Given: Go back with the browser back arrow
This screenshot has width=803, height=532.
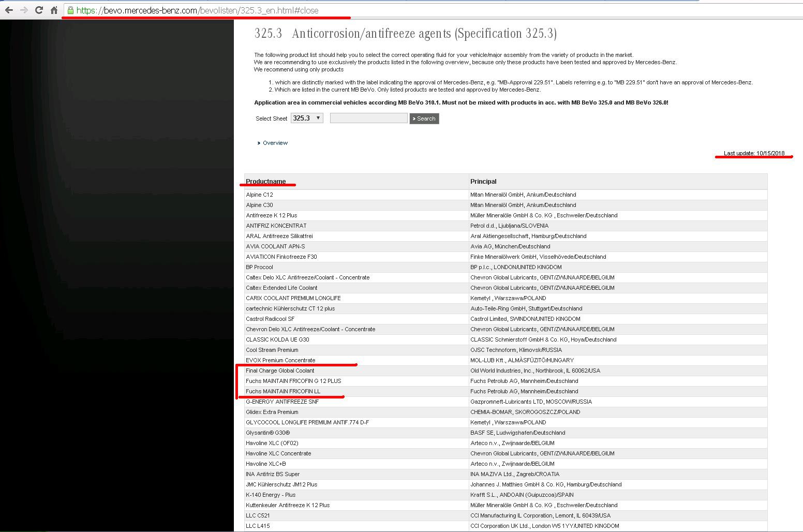Looking at the screenshot, I should pyautogui.click(x=9, y=10).
